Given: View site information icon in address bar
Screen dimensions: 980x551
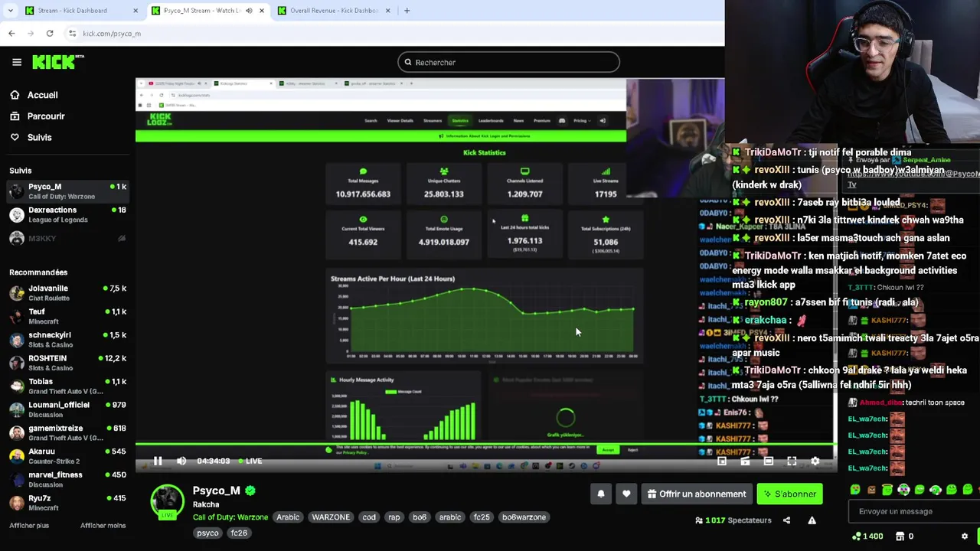Looking at the screenshot, I should click(72, 33).
